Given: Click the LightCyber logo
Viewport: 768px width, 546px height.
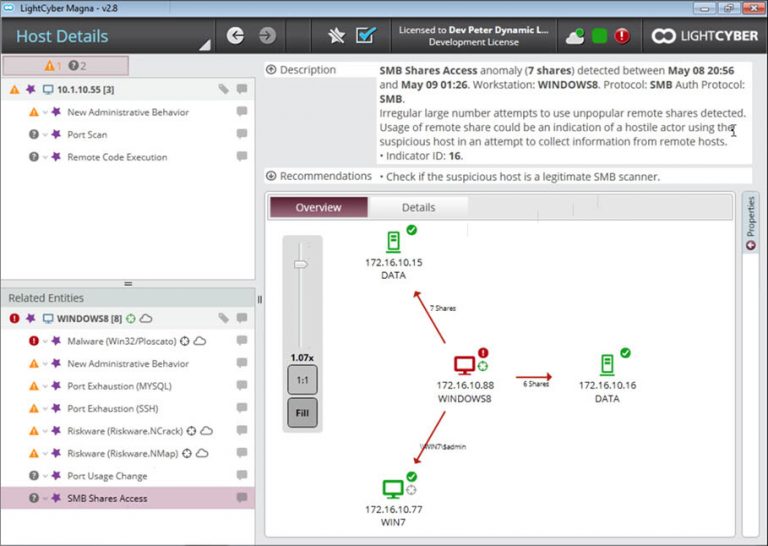Looking at the screenshot, I should (704, 36).
